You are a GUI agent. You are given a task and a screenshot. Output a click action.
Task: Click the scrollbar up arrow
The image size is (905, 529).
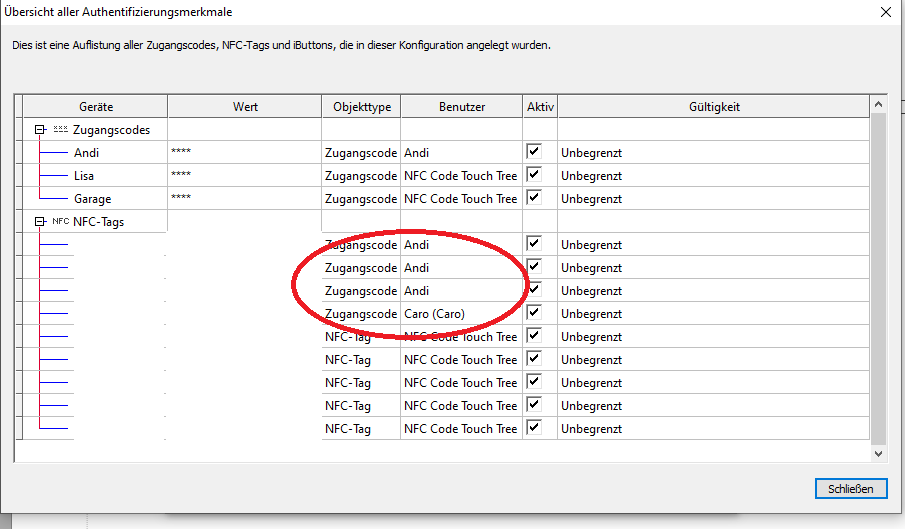click(878, 104)
